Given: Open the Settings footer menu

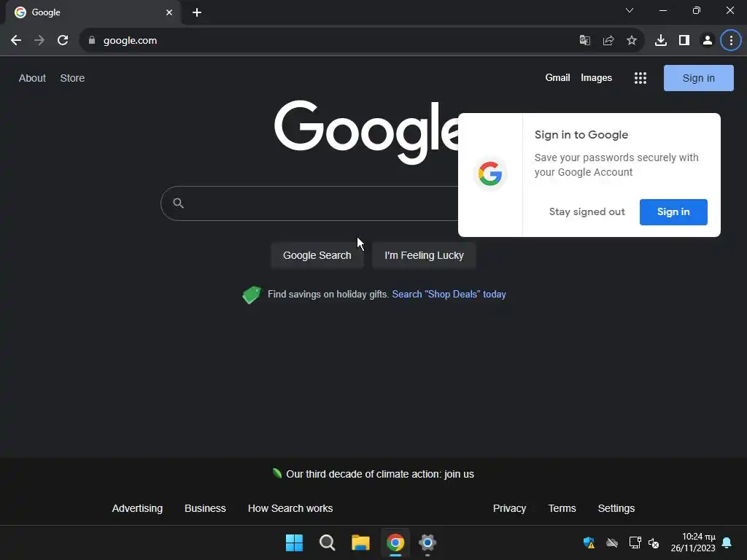Looking at the screenshot, I should point(616,508).
